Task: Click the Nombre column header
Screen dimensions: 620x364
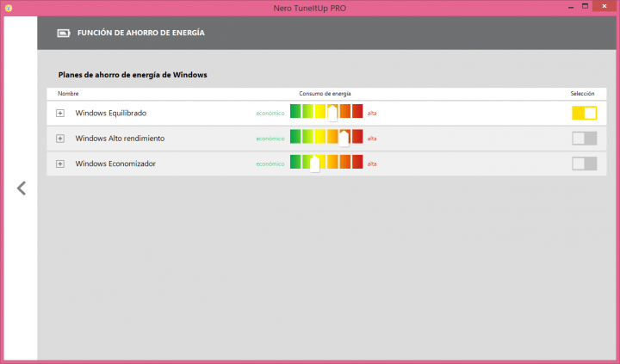Action: pyautogui.click(x=68, y=94)
